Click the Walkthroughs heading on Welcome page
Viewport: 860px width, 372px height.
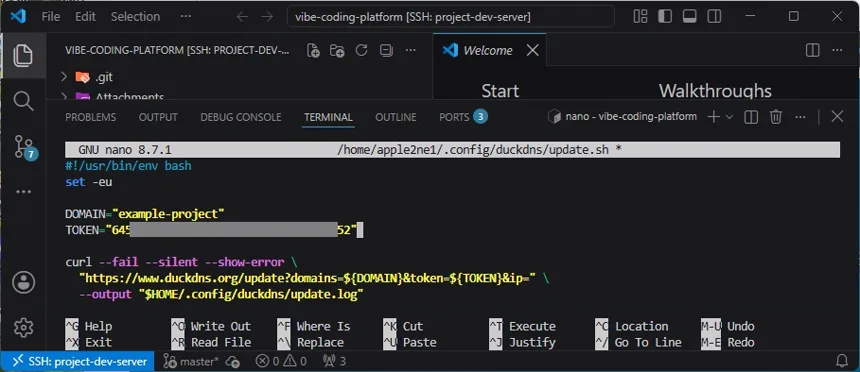(x=715, y=91)
